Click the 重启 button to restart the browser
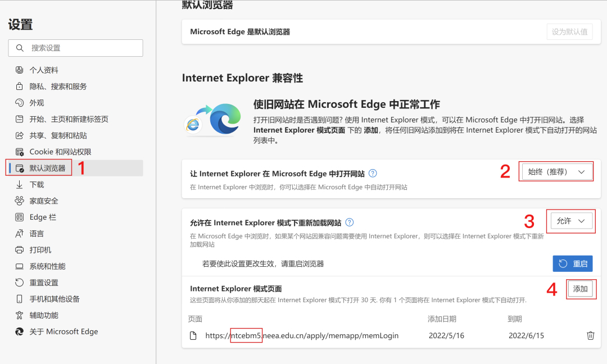Screen dimensions: 607x364 [x=573, y=263]
